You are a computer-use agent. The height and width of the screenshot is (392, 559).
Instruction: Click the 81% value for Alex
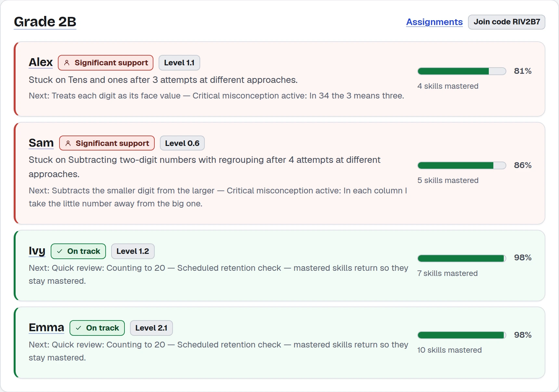523,71
